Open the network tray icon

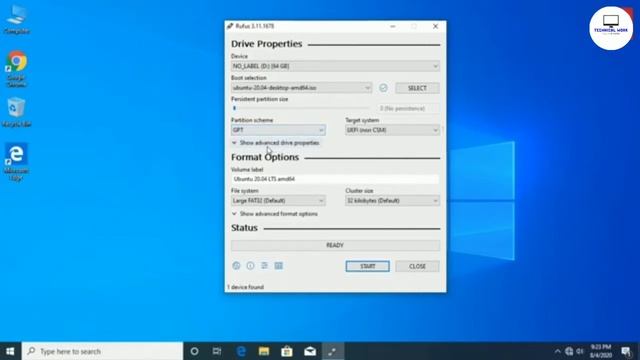click(569, 351)
